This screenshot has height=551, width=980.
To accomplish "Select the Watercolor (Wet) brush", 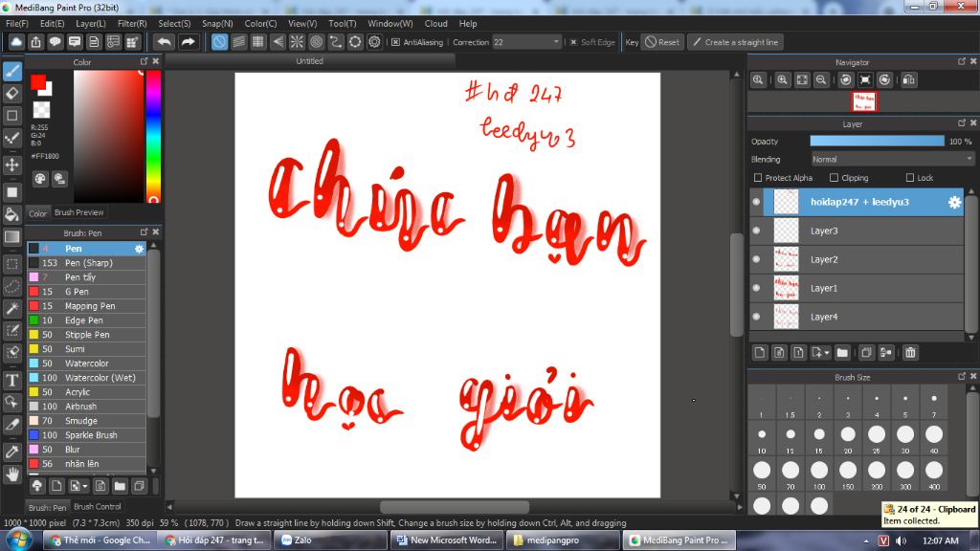I will 86,377.
